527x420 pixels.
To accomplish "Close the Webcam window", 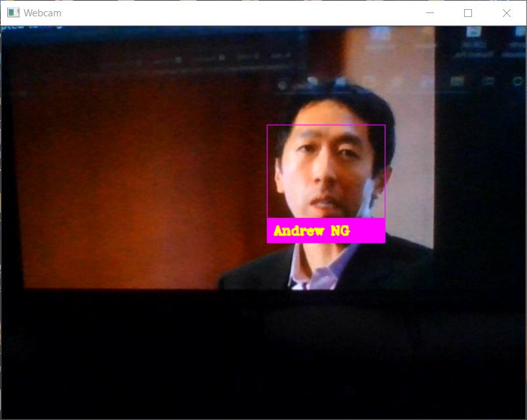I will point(507,13).
